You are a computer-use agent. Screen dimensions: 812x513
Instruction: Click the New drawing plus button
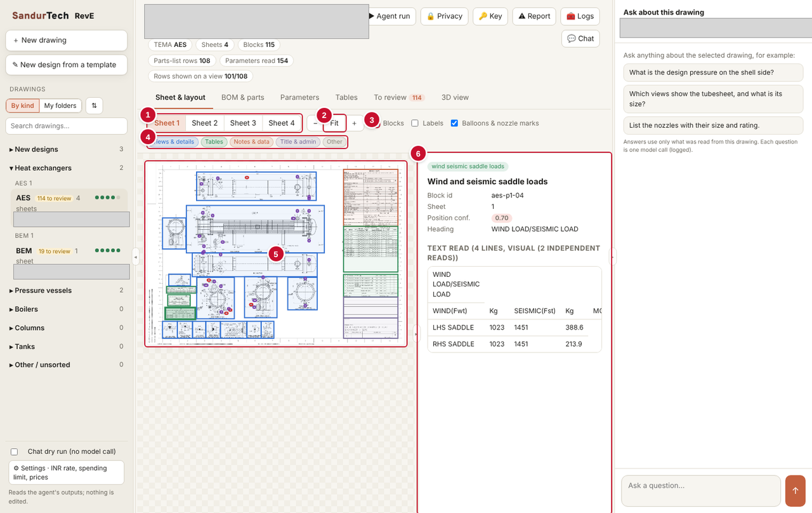tap(67, 40)
